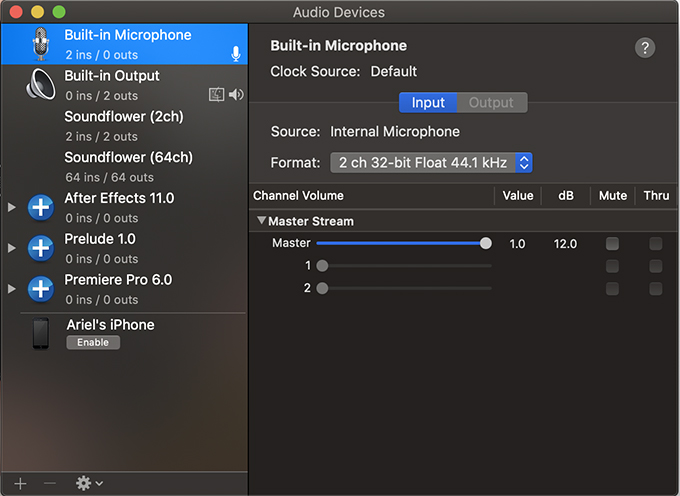Expand the Prelude 1.0 device
Screen dimensions: 680x496
coord(12,248)
